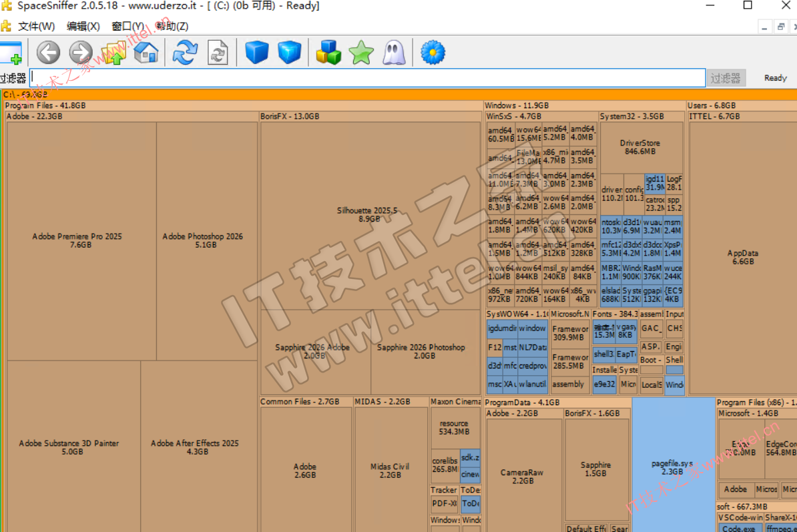Toggle file classes style colored cubes icon
Image resolution: width=797 pixels, height=532 pixels.
coord(328,52)
